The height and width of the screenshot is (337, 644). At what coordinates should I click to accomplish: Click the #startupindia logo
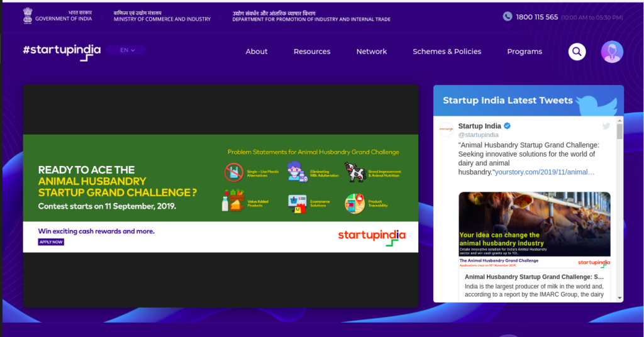pos(62,52)
